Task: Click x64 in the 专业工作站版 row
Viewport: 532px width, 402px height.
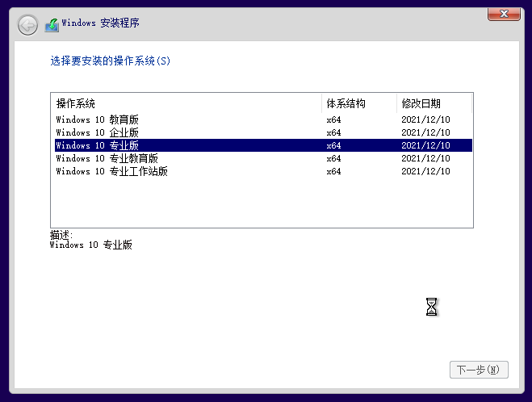Action: 333,171
